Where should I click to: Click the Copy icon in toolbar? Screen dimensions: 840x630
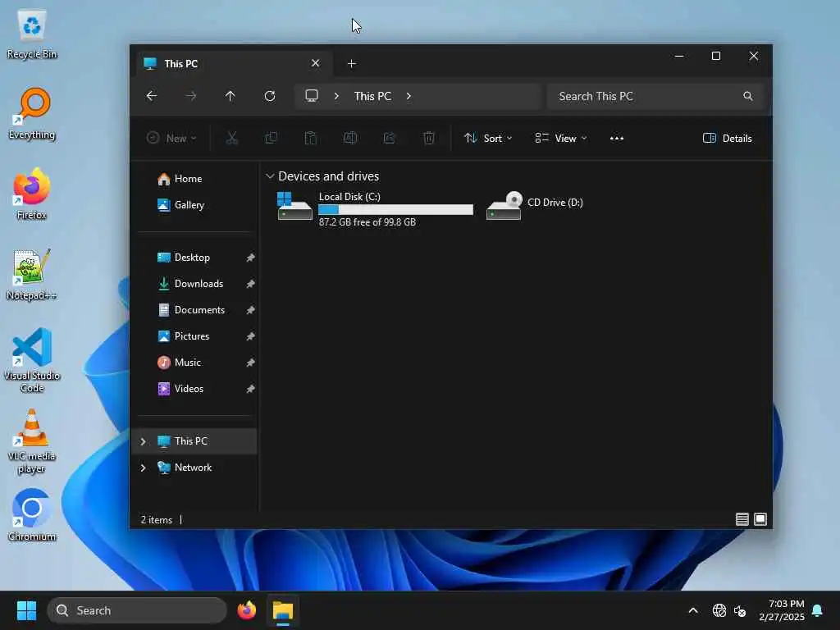(x=271, y=138)
